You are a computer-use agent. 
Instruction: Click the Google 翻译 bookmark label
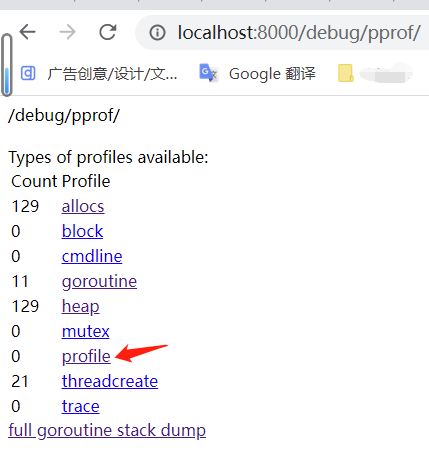[272, 74]
